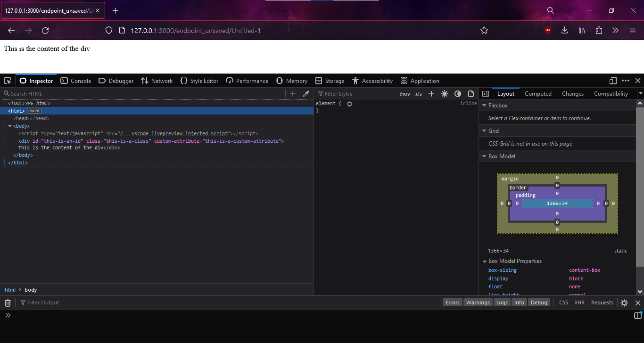The height and width of the screenshot is (343, 644).
Task: Open the vscode_livepreview injected script link
Action: pyautogui.click(x=174, y=133)
